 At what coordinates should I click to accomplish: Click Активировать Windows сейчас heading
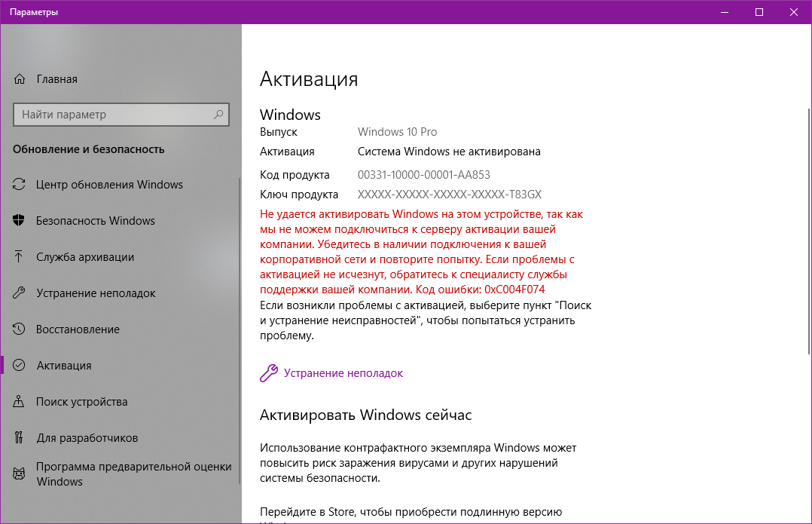point(365,415)
